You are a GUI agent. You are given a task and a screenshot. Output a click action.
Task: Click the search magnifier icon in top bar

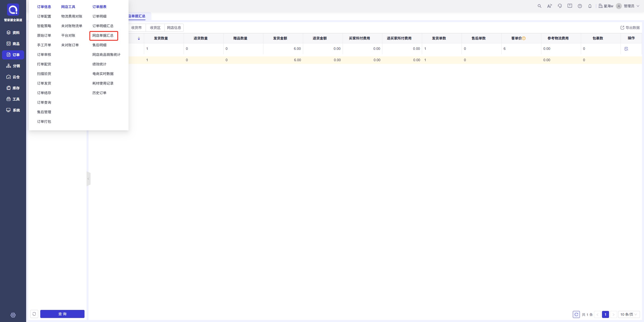539,6
